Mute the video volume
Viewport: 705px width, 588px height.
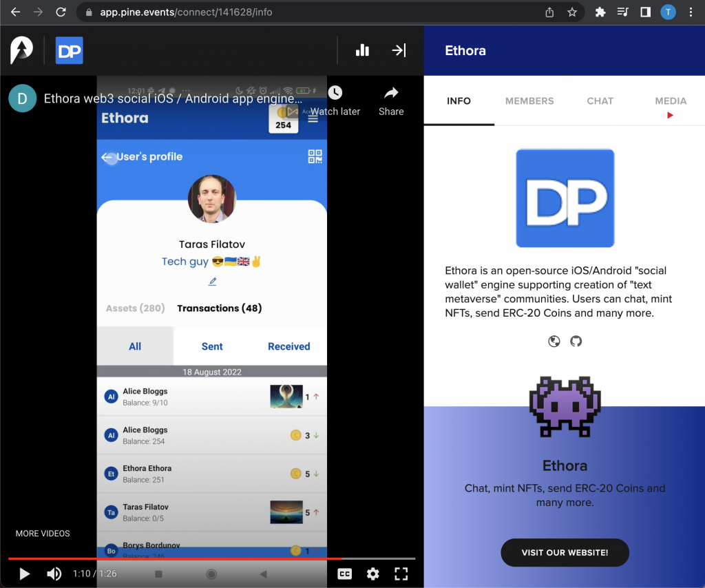pos(54,574)
